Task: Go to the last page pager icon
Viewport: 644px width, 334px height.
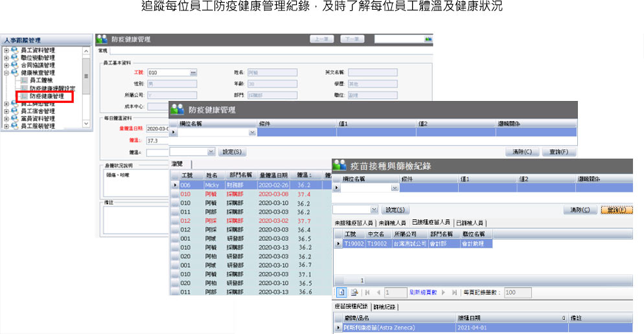Action: point(454,293)
